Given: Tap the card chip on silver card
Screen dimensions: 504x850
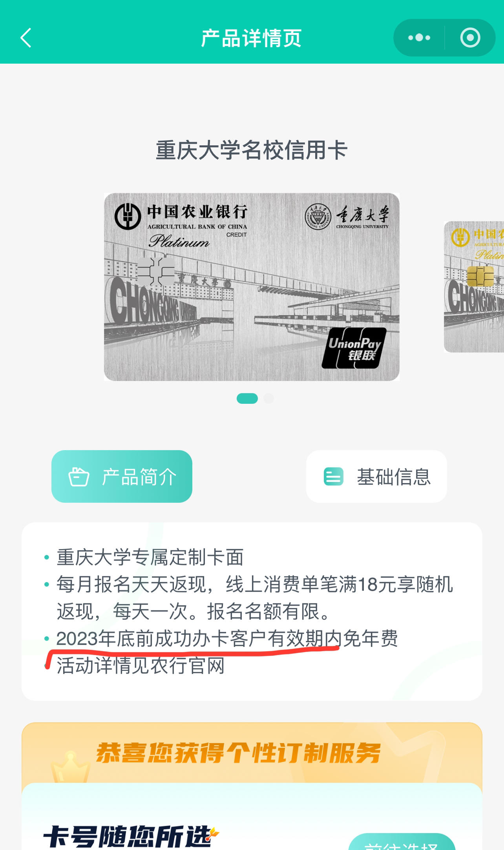Looking at the screenshot, I should 156,271.
